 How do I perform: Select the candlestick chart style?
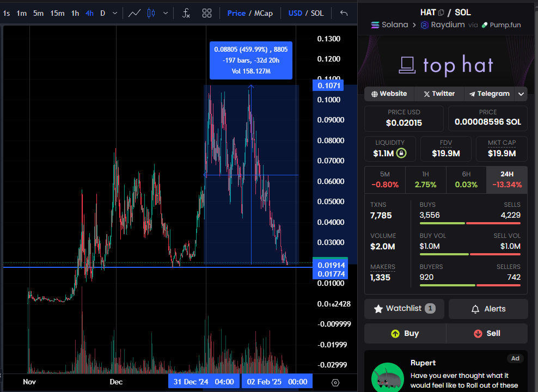[151, 14]
